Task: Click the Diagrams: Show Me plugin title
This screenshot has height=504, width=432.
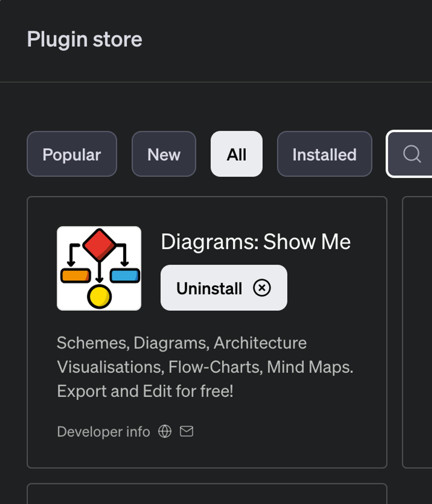Action: click(x=256, y=242)
